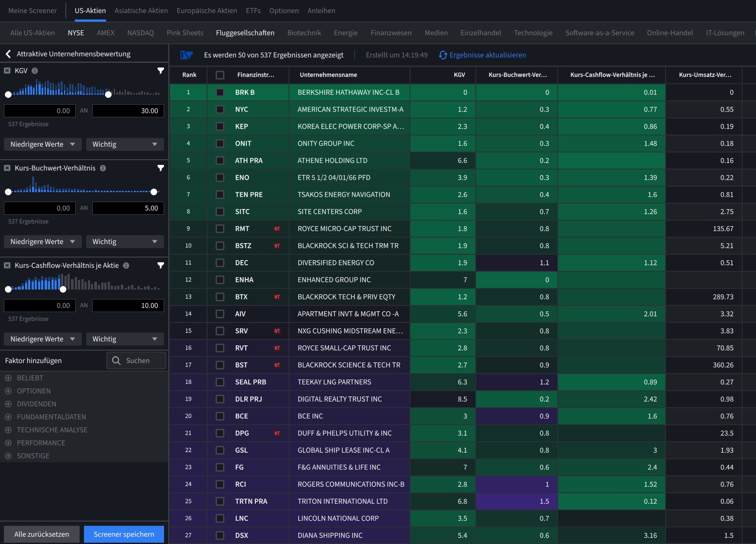Open Meine Screener tab
The width and height of the screenshot is (756, 544).
tap(32, 10)
